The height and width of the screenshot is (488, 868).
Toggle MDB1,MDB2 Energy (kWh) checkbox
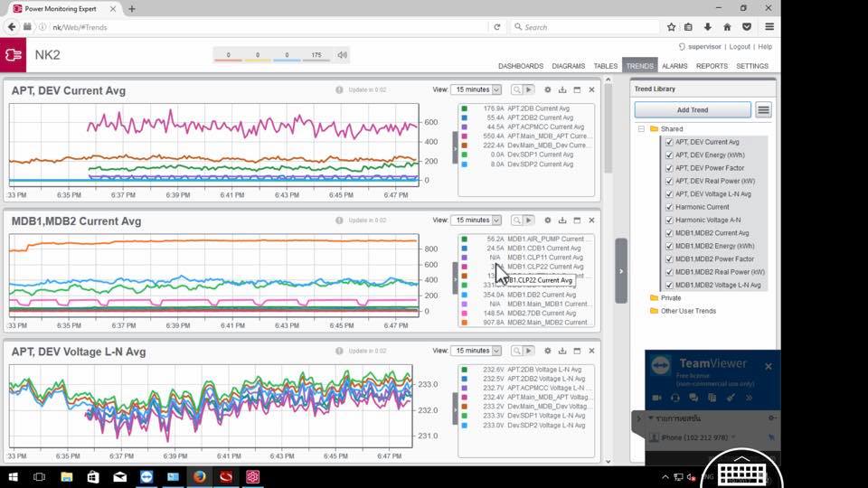[669, 246]
